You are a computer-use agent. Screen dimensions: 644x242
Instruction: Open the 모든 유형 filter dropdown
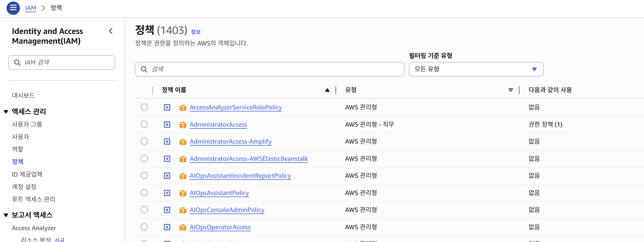pyautogui.click(x=476, y=69)
